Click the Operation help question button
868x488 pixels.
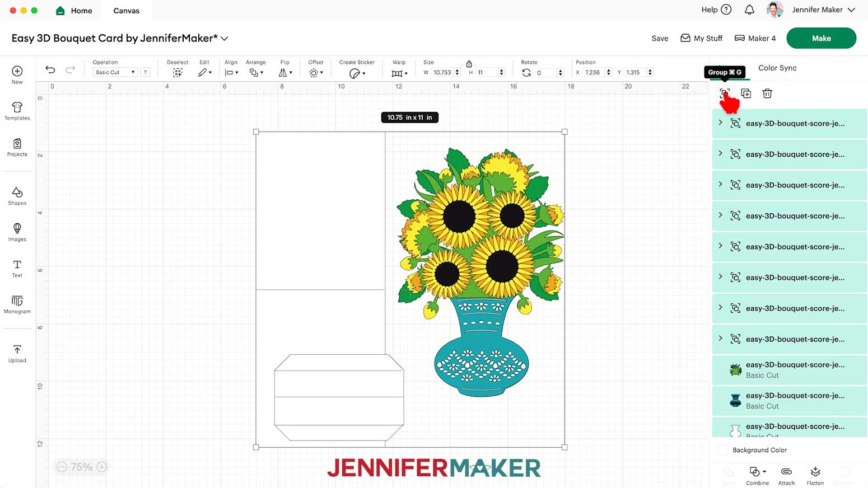pos(146,72)
